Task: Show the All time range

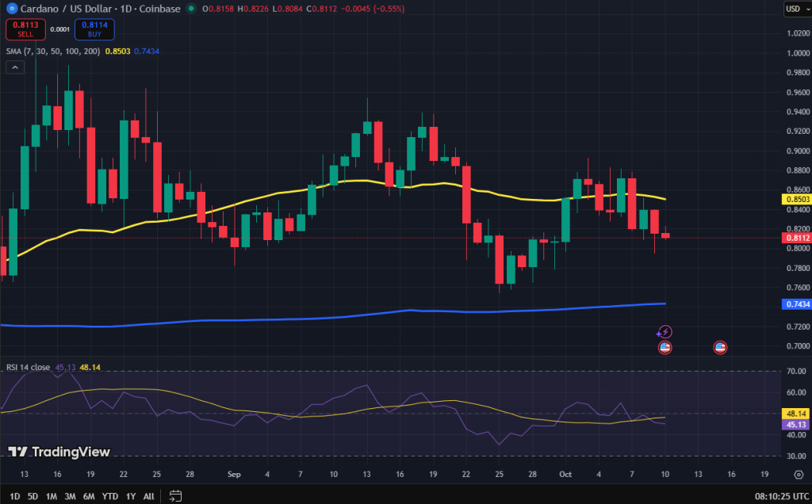Action: (x=148, y=496)
